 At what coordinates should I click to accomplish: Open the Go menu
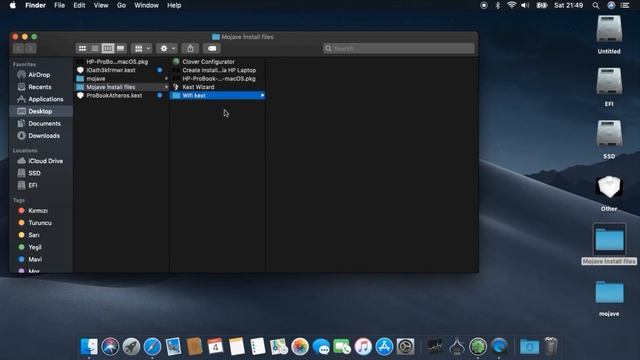(x=121, y=5)
